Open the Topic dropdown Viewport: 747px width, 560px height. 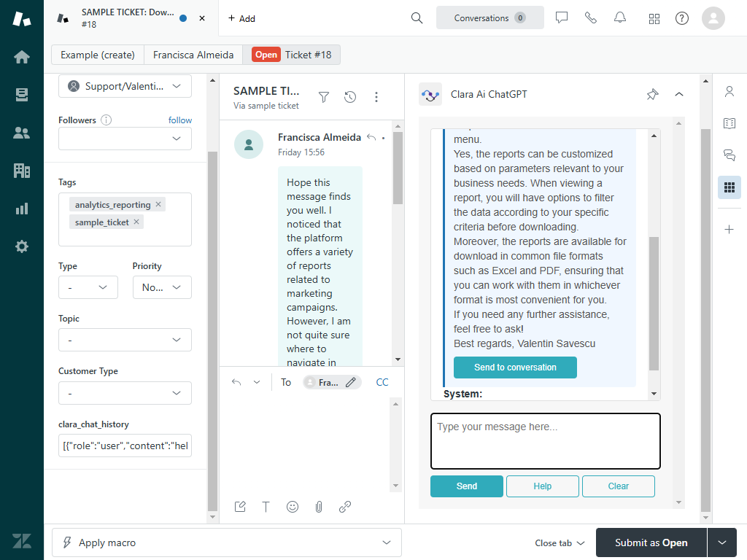[x=125, y=340]
